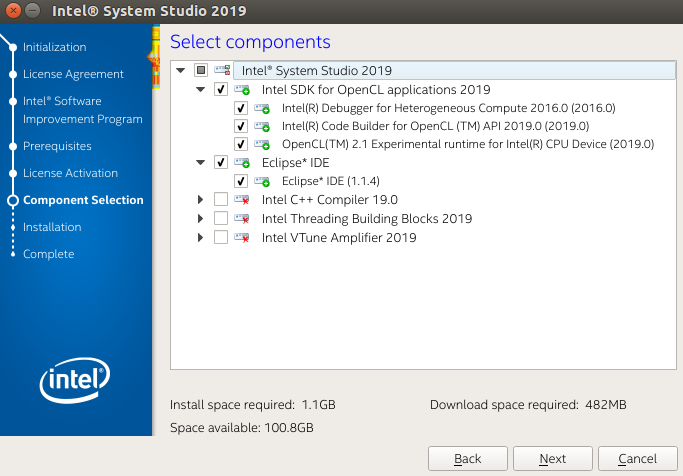Expand Intel Threading Building Blocks 2019 node

pyautogui.click(x=200, y=218)
